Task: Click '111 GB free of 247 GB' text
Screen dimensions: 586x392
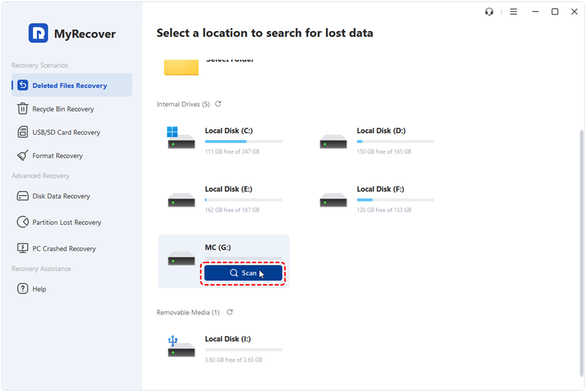Action: (x=232, y=152)
